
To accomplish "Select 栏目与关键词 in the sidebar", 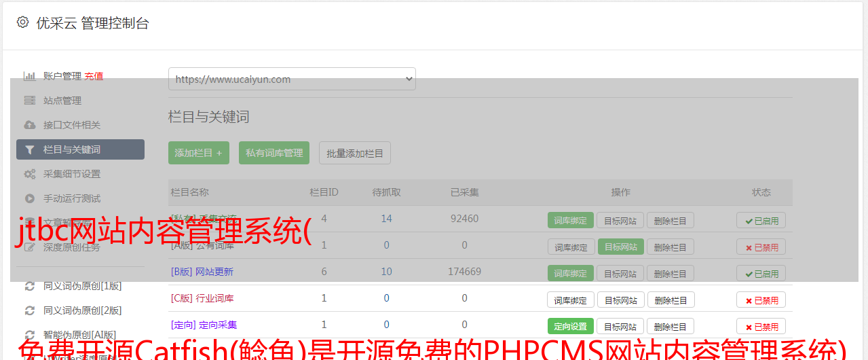I will point(80,149).
